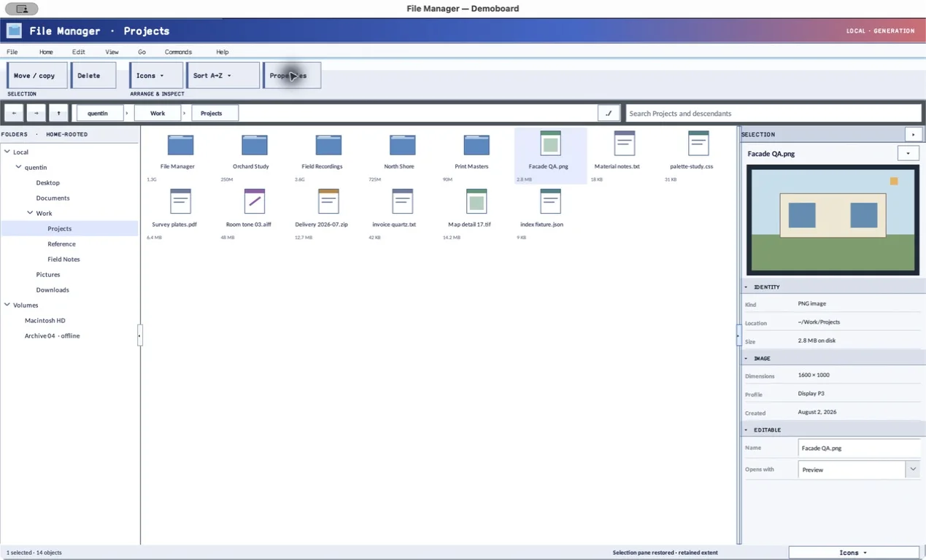The height and width of the screenshot is (560, 926).
Task: Select Desktop in the folder tree
Action: (x=48, y=182)
